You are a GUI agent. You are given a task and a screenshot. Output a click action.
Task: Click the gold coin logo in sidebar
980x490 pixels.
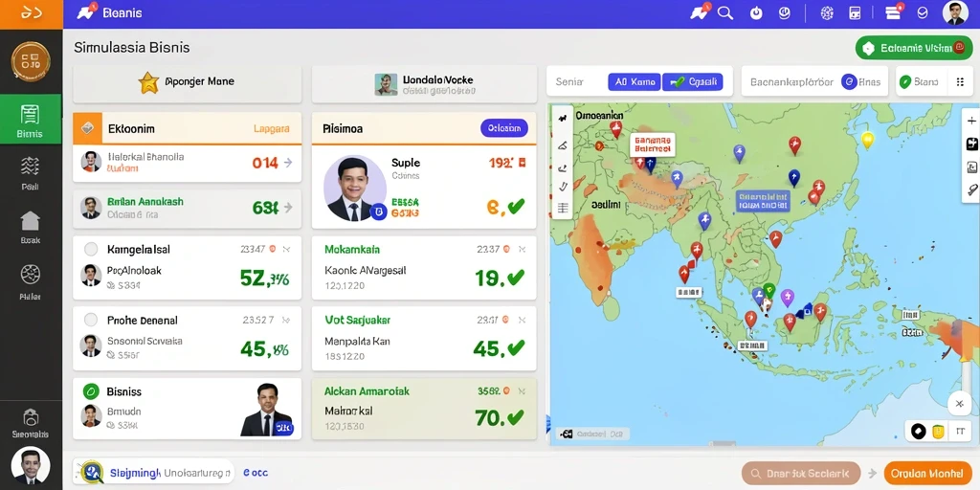click(31, 61)
